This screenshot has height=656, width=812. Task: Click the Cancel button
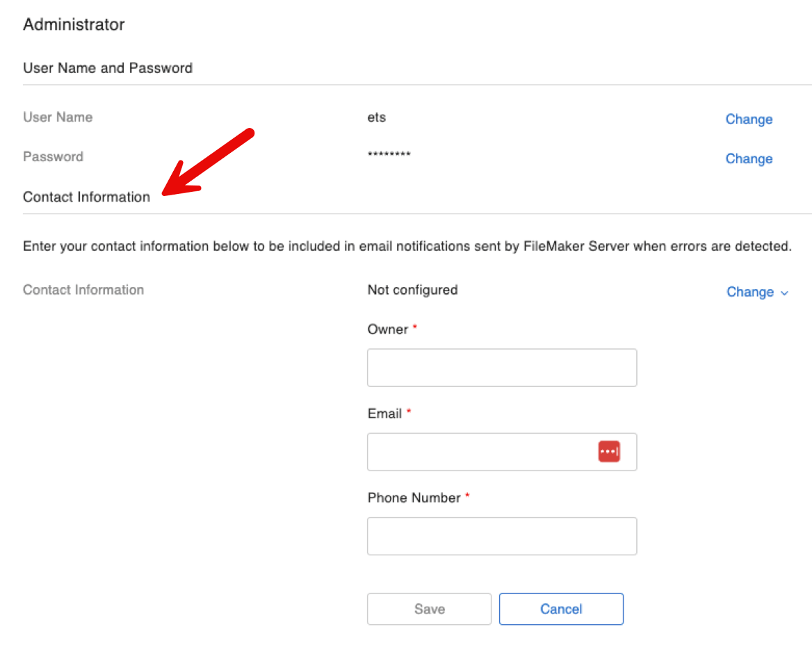[x=561, y=609]
